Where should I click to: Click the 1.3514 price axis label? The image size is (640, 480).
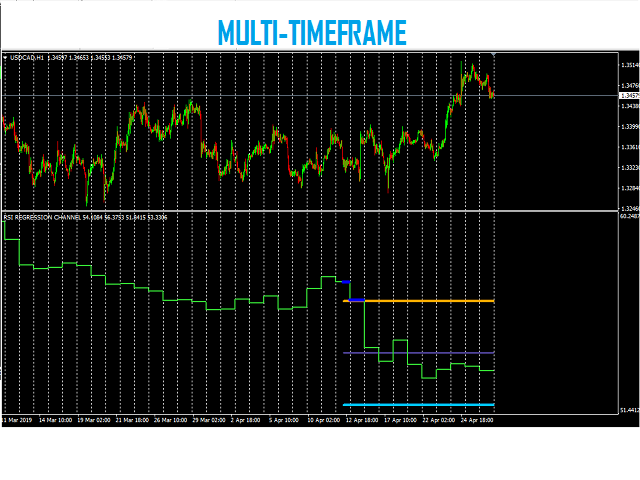tap(629, 66)
